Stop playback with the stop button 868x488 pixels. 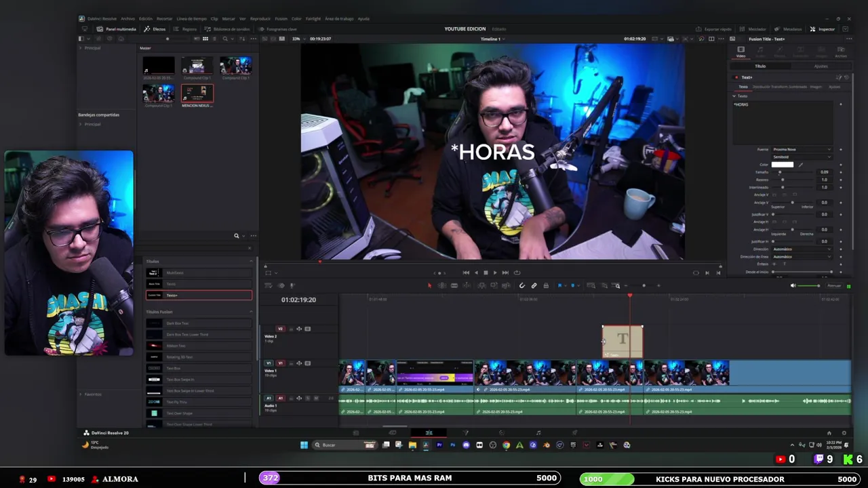coord(486,272)
